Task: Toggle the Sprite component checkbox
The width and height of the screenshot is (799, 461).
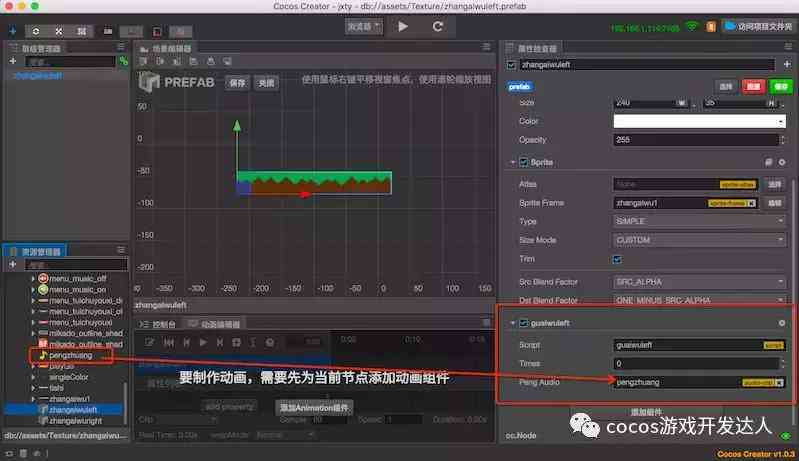Action: [523, 162]
